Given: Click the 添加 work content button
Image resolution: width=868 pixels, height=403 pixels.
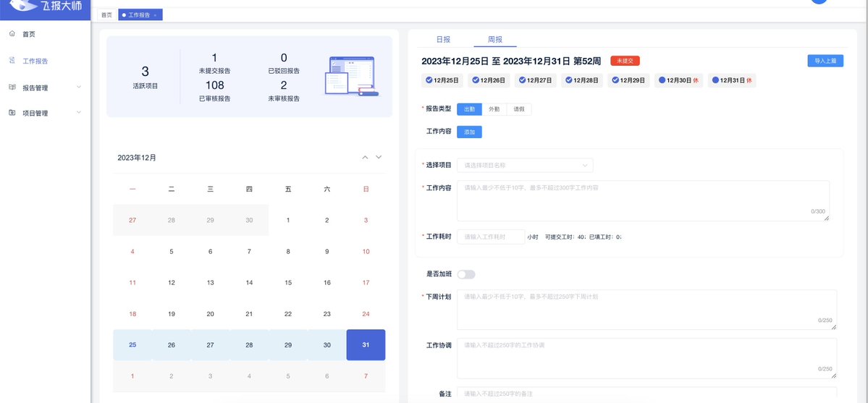Looking at the screenshot, I should click(469, 132).
